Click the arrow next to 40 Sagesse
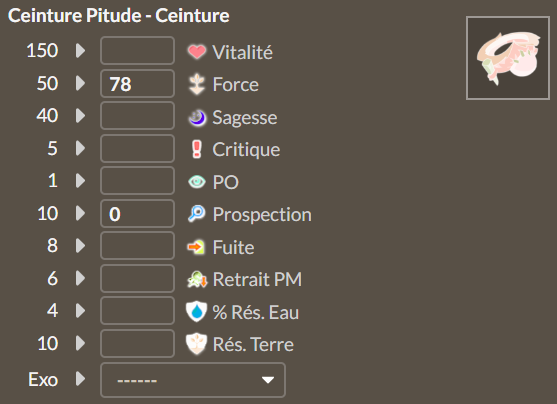 (81, 115)
